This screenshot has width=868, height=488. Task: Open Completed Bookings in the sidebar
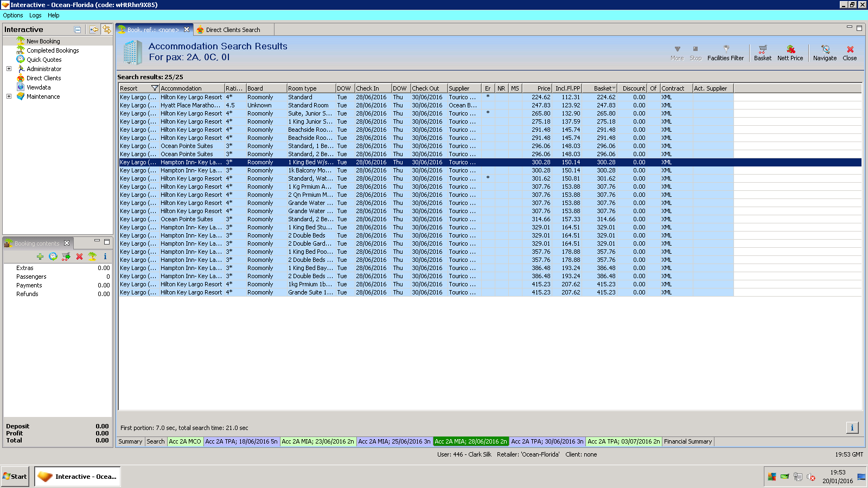53,50
